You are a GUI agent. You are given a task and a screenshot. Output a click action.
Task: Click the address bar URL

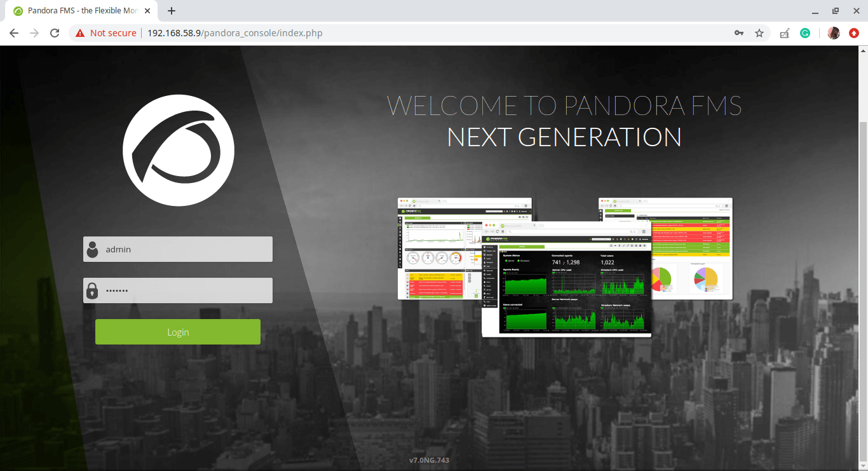click(235, 33)
